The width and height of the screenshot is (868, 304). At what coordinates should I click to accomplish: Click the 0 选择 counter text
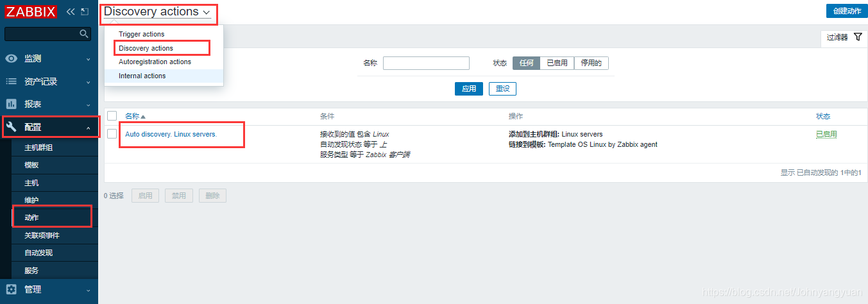[114, 196]
